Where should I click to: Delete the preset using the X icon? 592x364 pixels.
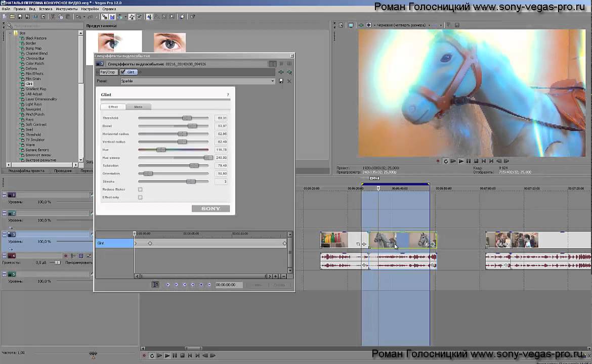click(x=289, y=81)
